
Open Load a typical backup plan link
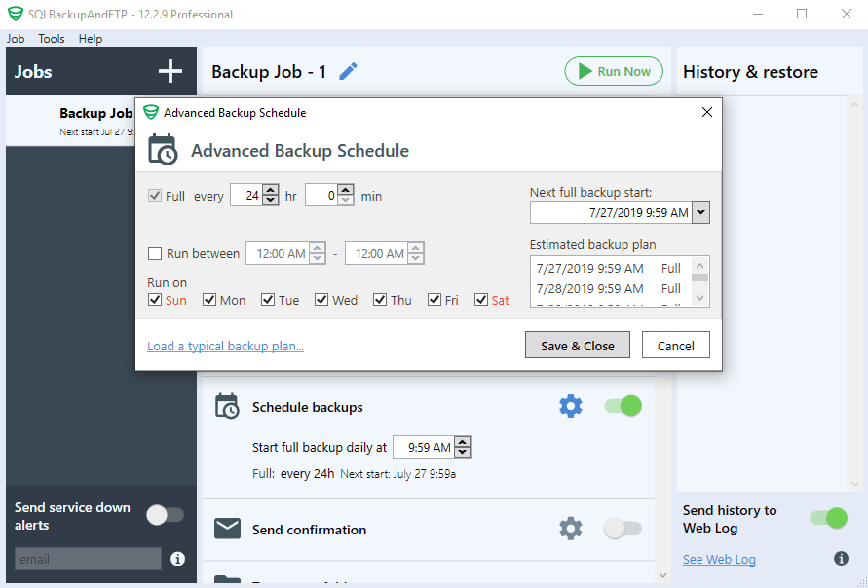tap(225, 346)
